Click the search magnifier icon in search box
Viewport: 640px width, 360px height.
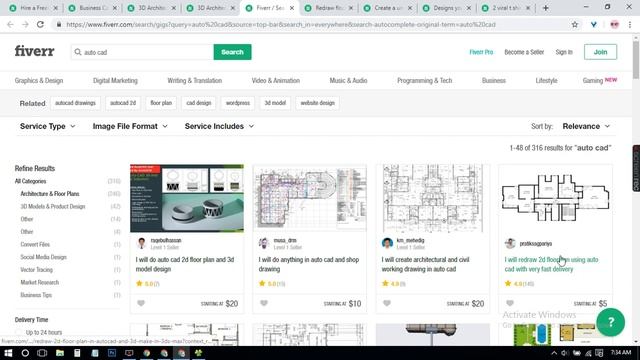[x=78, y=52]
